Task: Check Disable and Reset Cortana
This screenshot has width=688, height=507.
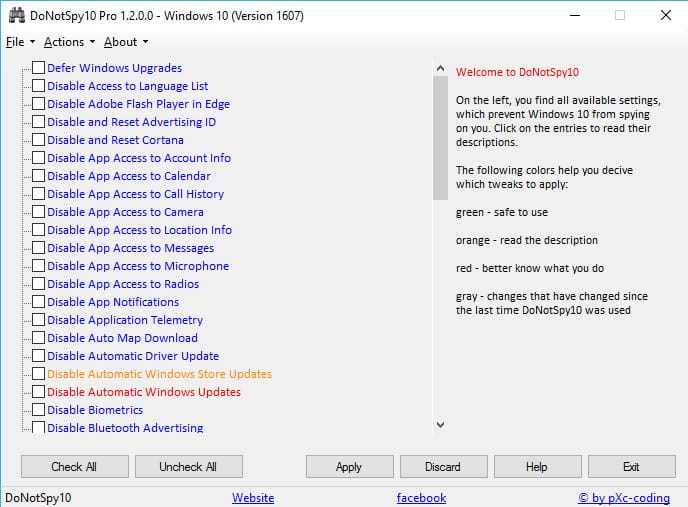Action: 39,140
